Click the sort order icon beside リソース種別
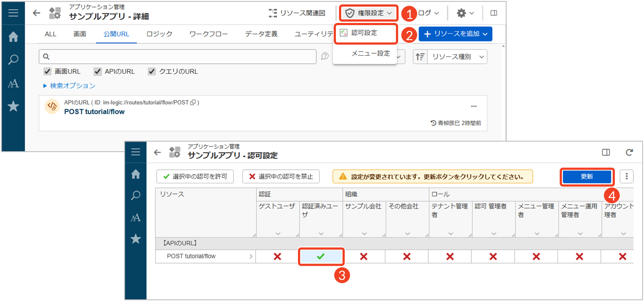Screen dimensions: 644x302 pyautogui.click(x=420, y=57)
